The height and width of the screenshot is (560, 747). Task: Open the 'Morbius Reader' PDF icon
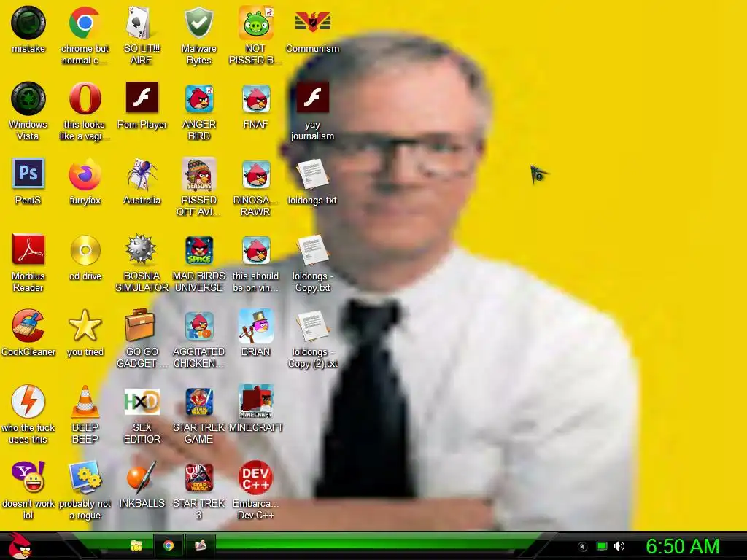(x=28, y=249)
